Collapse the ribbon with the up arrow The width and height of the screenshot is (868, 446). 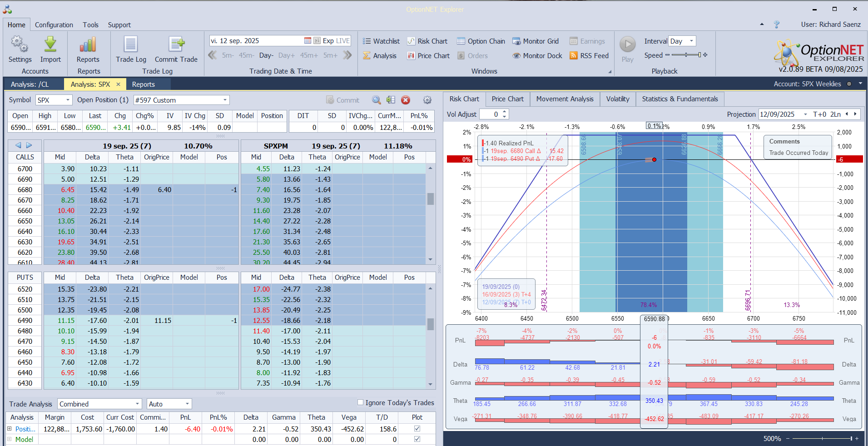762,25
